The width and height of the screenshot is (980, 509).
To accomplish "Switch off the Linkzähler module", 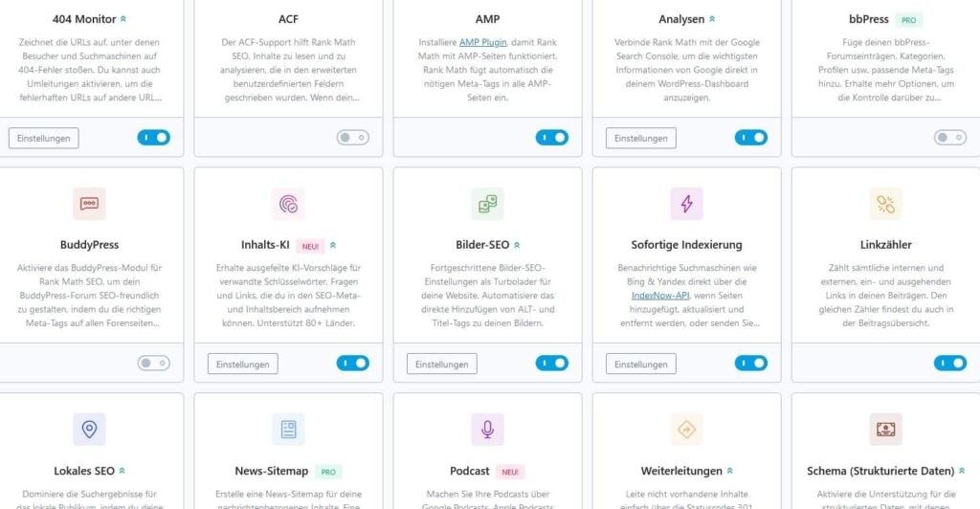I will [949, 364].
